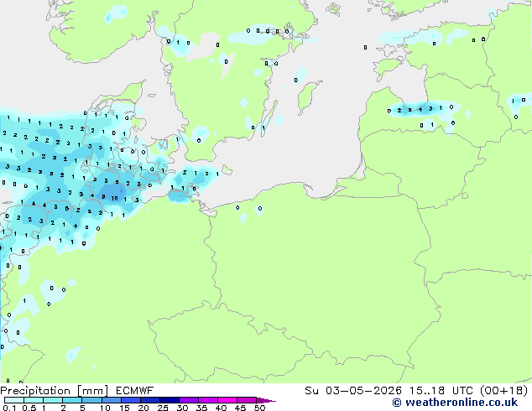Select the 2–5 mm legend color swatch
This screenshot has height=411, width=532.
click(x=72, y=400)
